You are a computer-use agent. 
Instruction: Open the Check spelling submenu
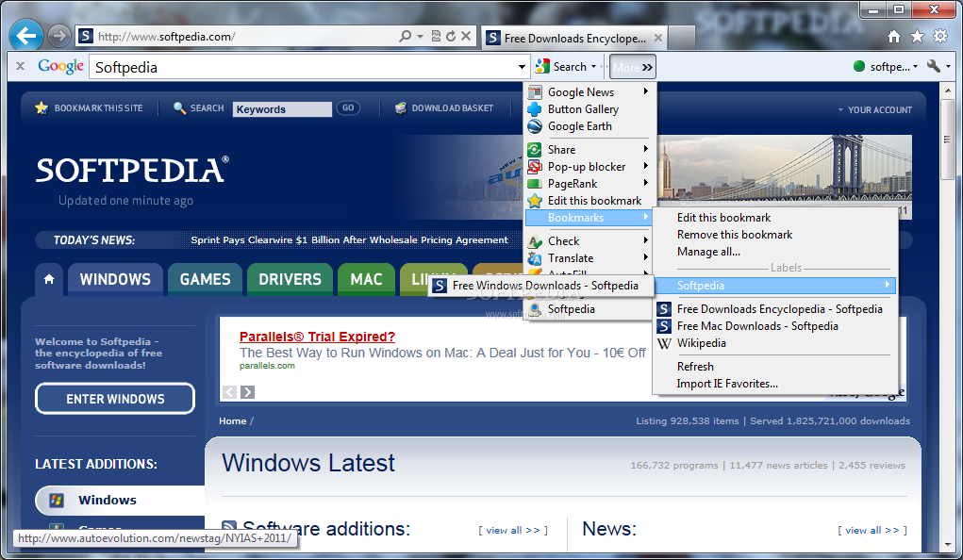click(x=589, y=241)
